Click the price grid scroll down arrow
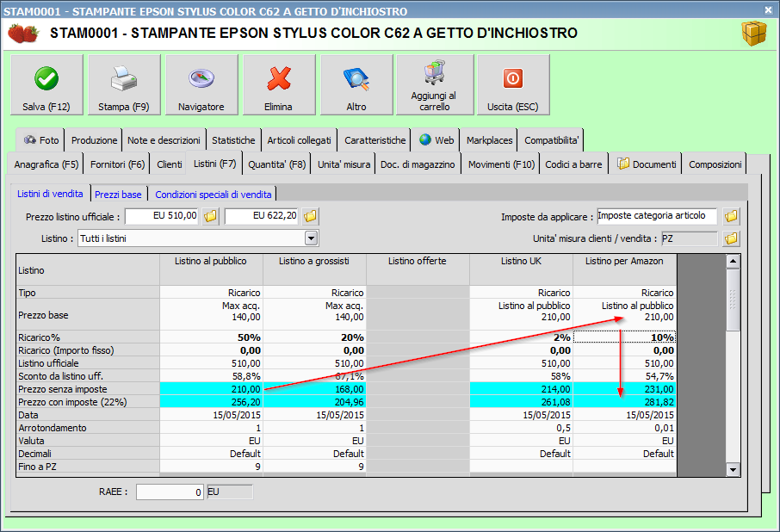Viewport: 780px width, 532px height. pos(733,469)
